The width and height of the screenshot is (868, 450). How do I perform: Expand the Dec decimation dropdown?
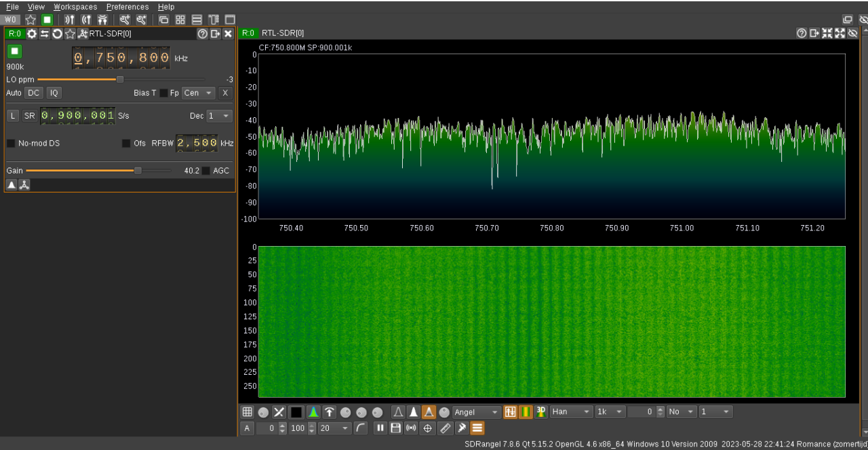pyautogui.click(x=219, y=116)
